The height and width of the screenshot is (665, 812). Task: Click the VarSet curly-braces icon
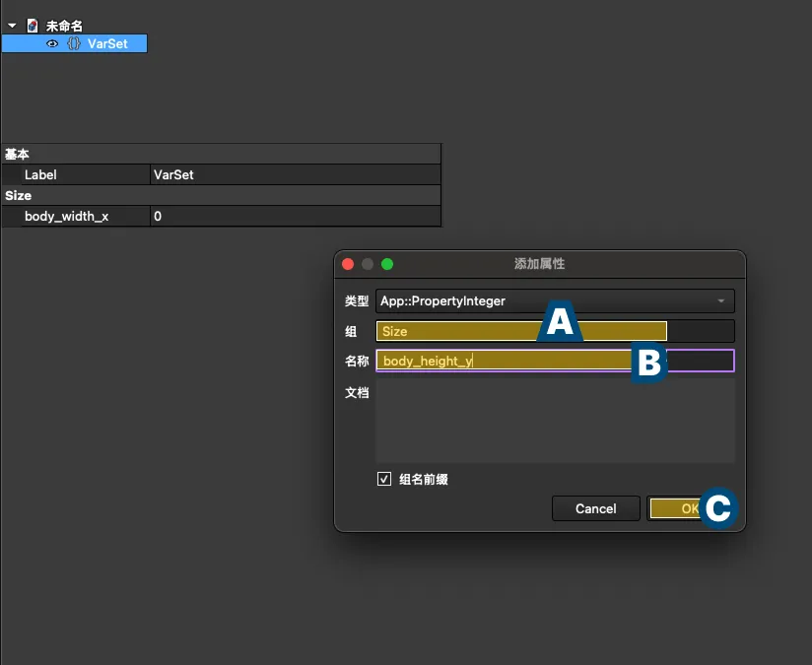[73, 44]
